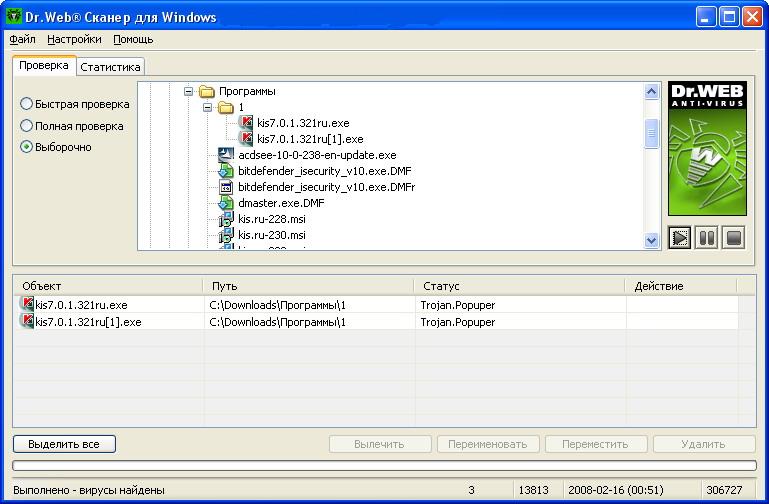Image resolution: width=769 pixels, height=504 pixels.
Task: Click the Dr.Web spider icon in title bar
Action: coord(14,17)
